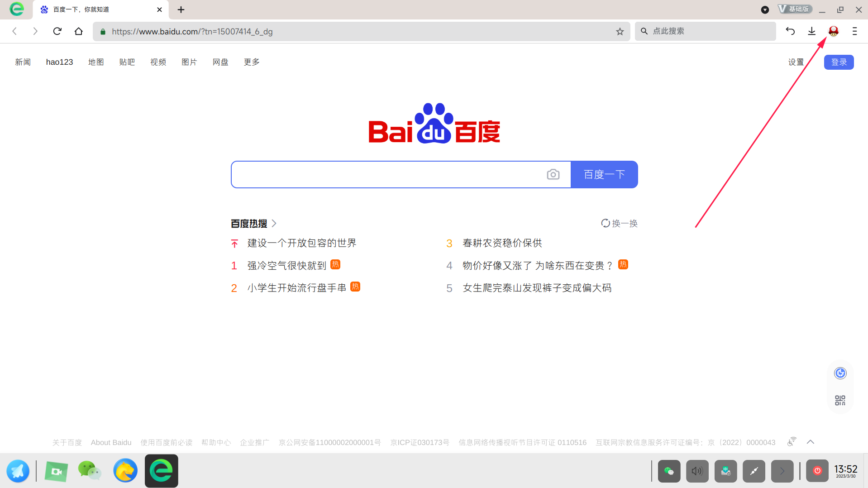Viewport: 868px width, 488px height.
Task: Click the 360 browser logo icon
Action: 16,9
